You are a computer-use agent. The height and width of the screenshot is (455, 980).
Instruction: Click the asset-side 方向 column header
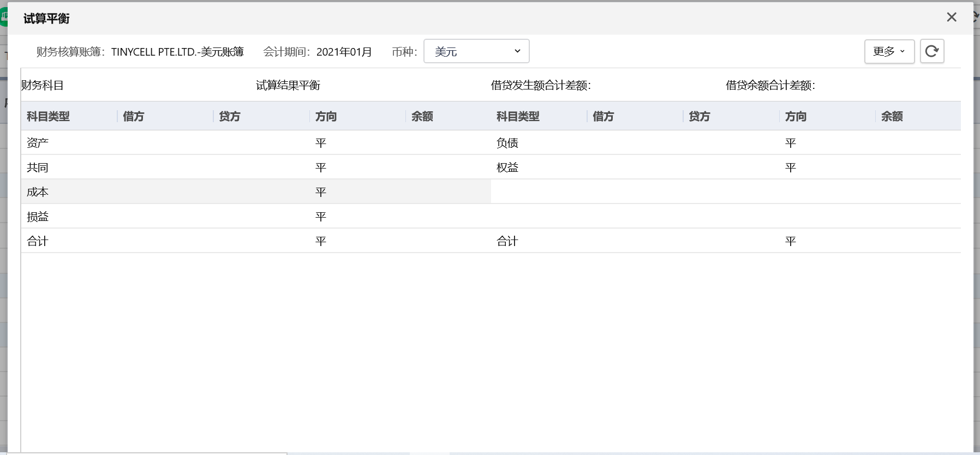[x=326, y=116]
